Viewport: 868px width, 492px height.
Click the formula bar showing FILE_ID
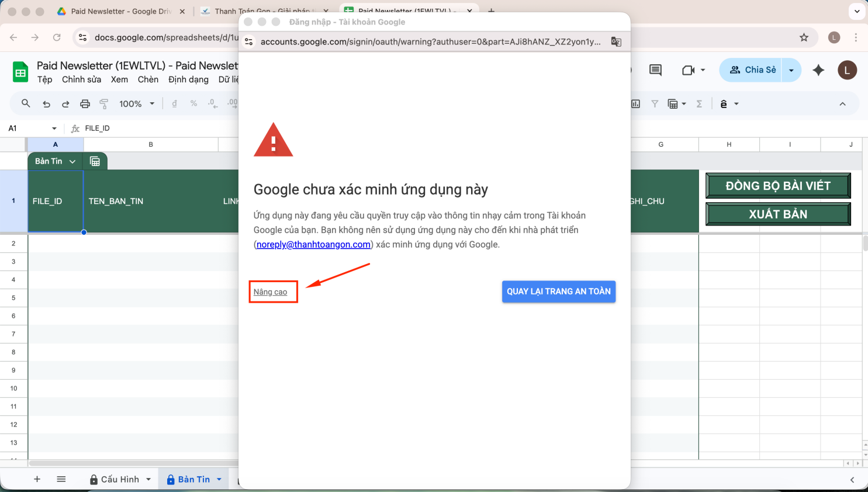point(160,128)
